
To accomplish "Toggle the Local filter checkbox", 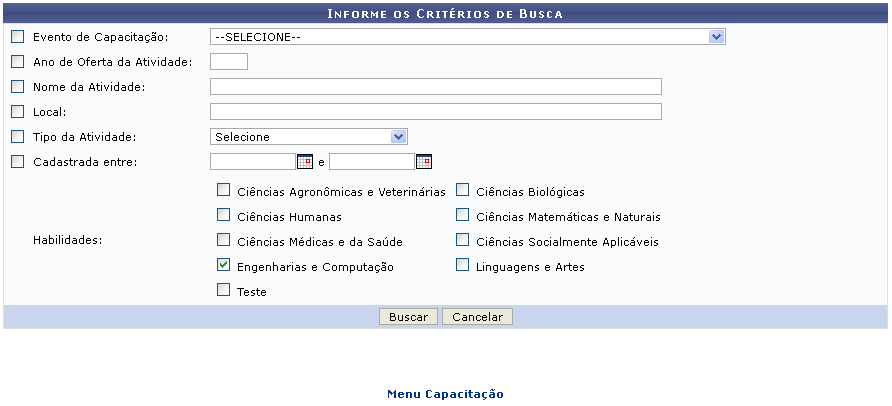I will tap(17, 112).
